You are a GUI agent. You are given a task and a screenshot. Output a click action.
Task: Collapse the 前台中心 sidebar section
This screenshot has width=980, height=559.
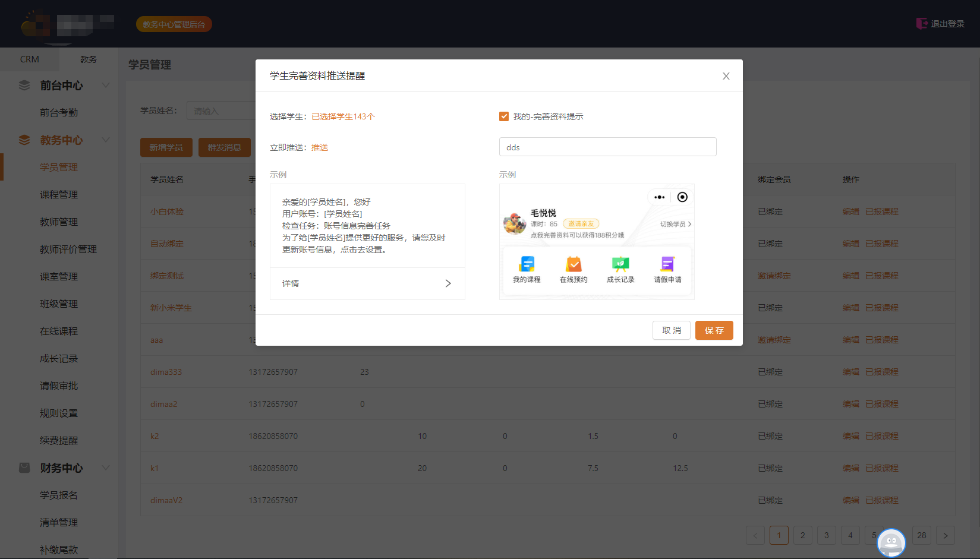105,86
